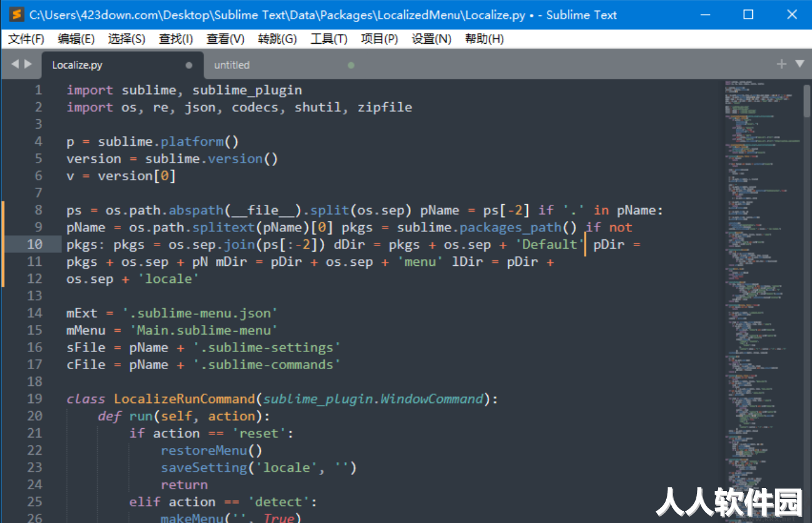This screenshot has height=523, width=812.
Task: Switch to the Localize.py tab
Action: click(x=122, y=65)
